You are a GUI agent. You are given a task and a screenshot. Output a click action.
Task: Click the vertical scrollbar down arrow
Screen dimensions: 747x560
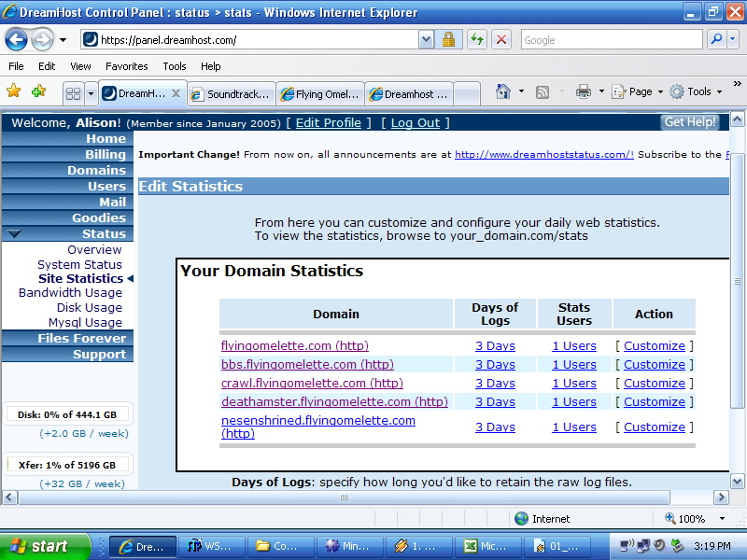(x=737, y=482)
